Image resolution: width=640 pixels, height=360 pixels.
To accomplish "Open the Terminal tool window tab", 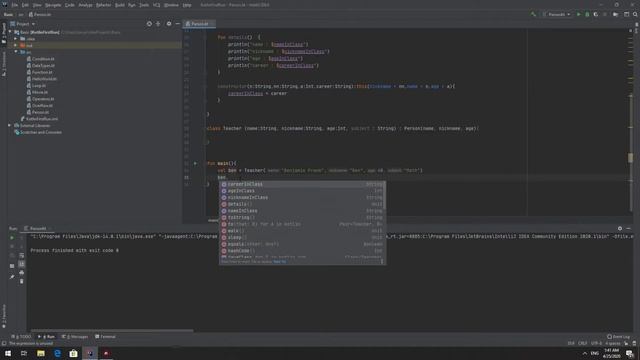I will [105, 337].
